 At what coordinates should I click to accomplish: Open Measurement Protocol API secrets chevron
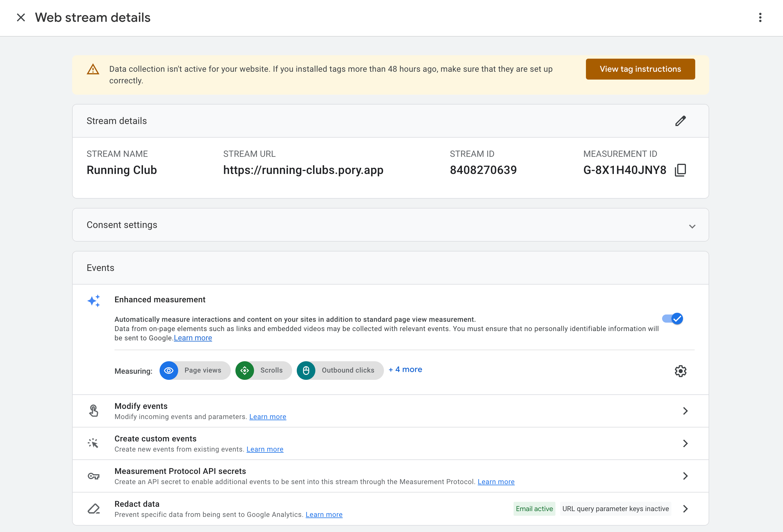coord(685,476)
